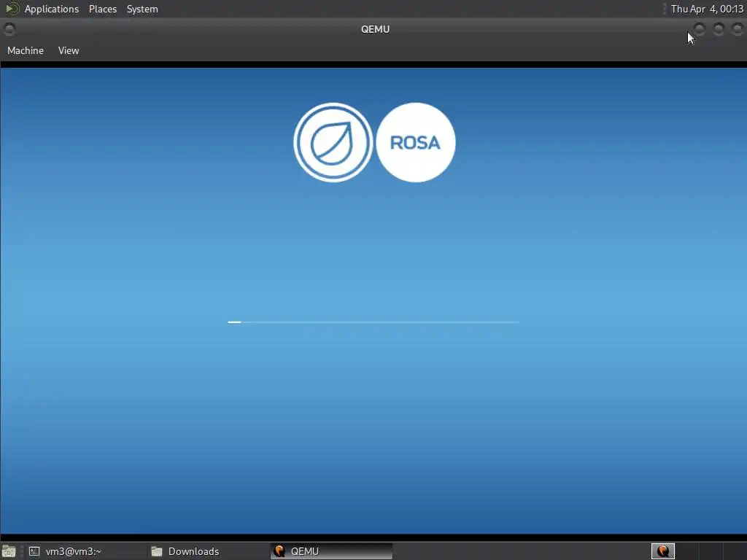The image size is (747, 560).
Task: Open the Places menu
Action: coord(102,9)
